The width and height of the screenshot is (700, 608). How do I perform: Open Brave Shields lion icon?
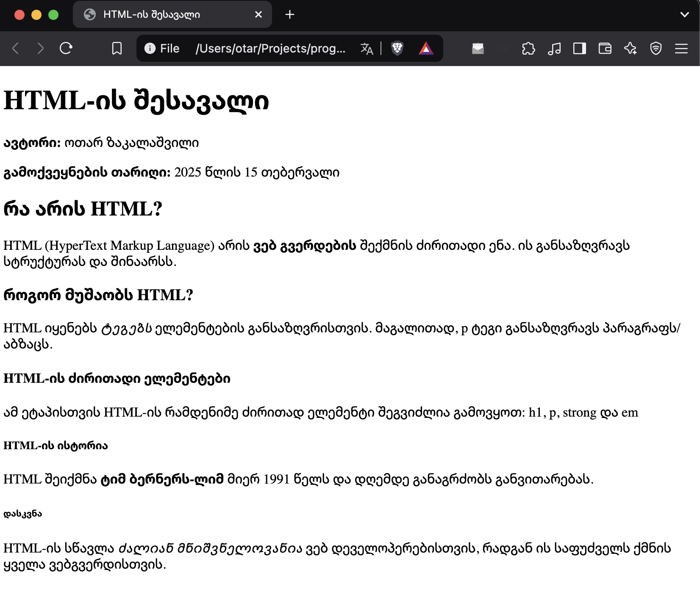[x=397, y=48]
